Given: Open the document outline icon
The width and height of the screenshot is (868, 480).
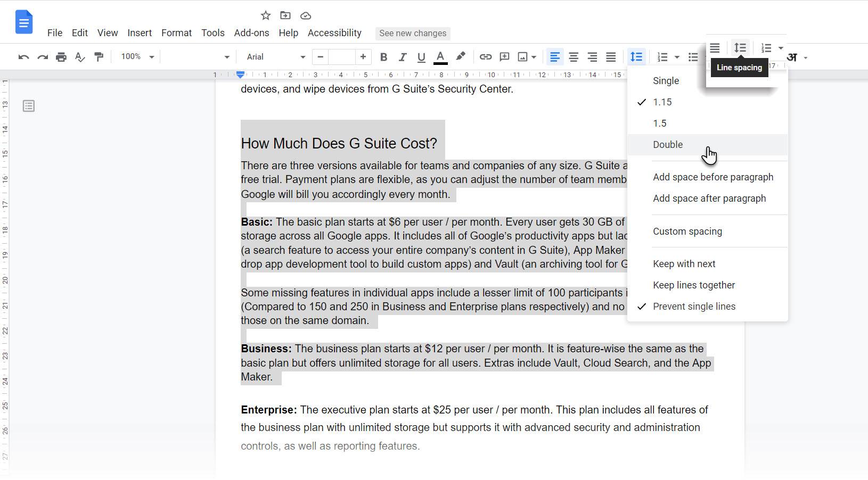Looking at the screenshot, I should pyautogui.click(x=29, y=106).
